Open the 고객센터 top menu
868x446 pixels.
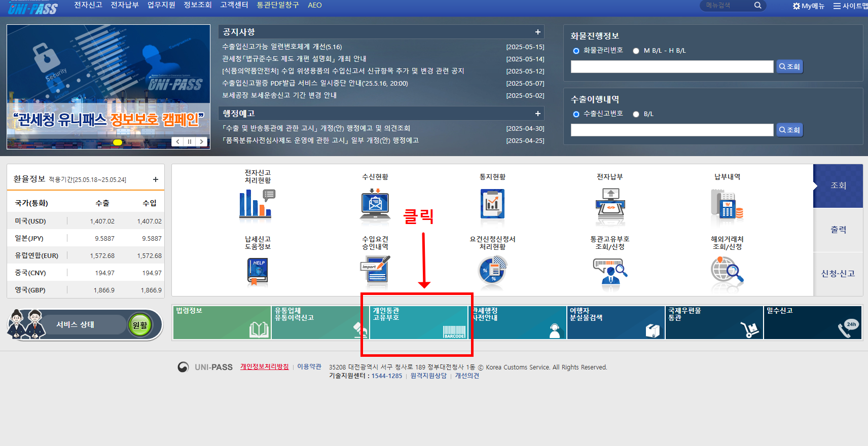tap(234, 5)
